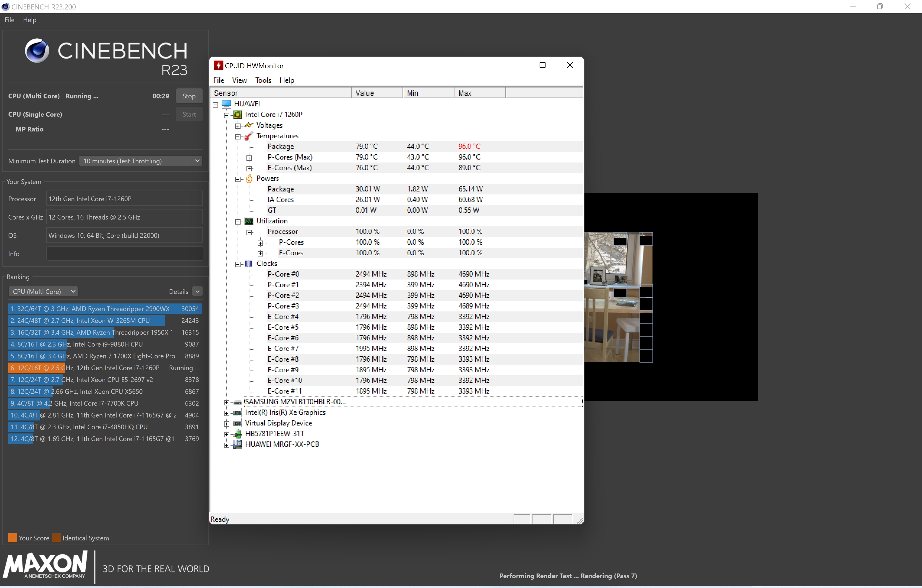This screenshot has height=588, width=922.
Task: Expand the SAMSUNG MZVLB1T0HBLR drive node
Action: point(227,402)
